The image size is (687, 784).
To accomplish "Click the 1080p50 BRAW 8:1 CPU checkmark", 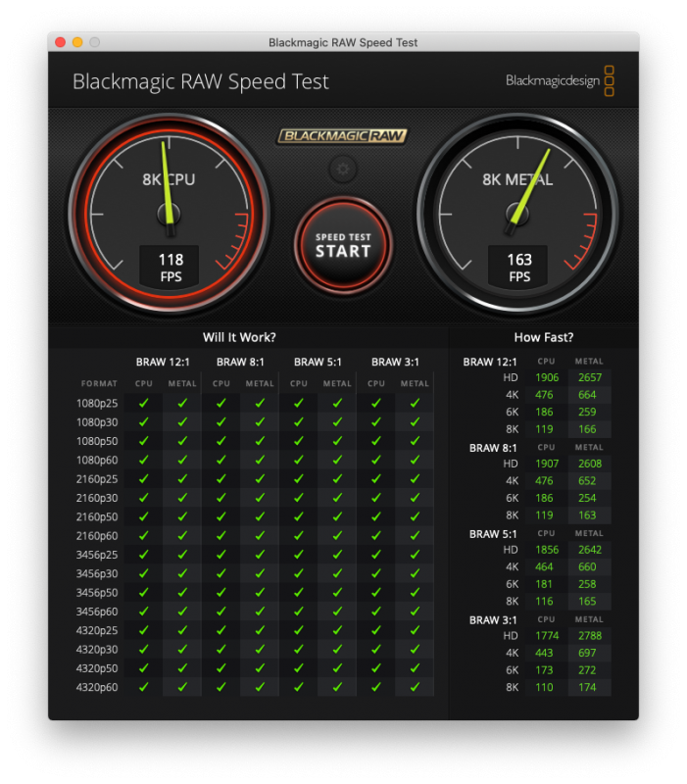I will (x=221, y=441).
